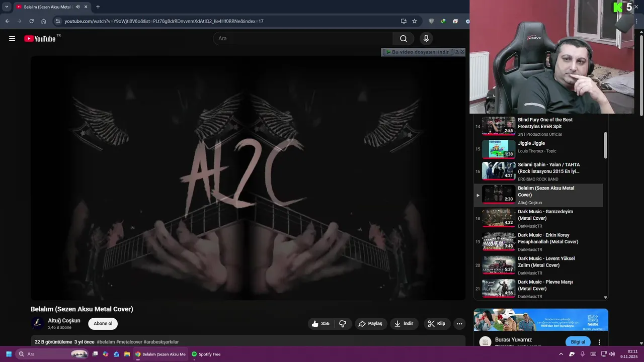Open Chrome window from taskbar

160,354
